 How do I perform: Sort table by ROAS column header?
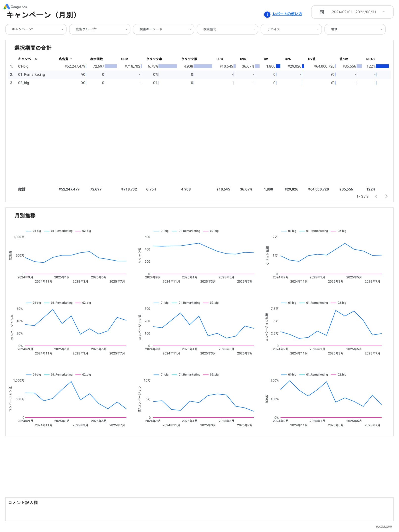[370, 59]
